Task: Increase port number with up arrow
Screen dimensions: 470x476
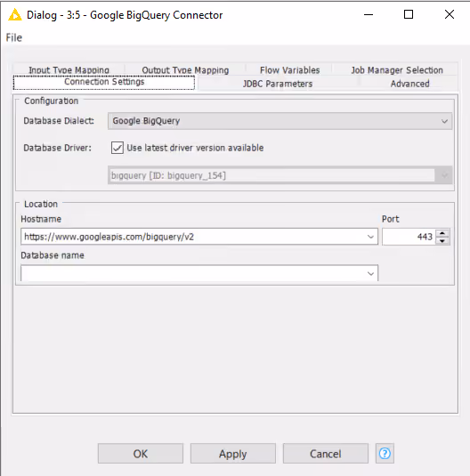Action: (442, 233)
